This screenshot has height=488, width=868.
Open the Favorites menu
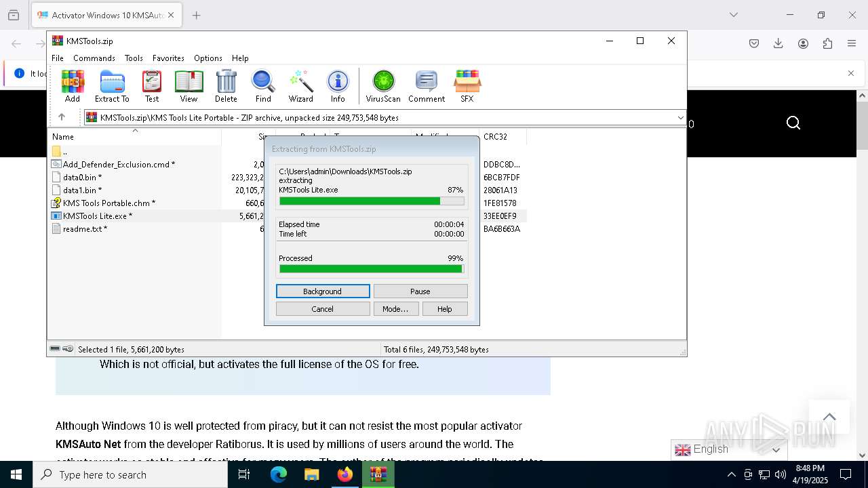(168, 58)
